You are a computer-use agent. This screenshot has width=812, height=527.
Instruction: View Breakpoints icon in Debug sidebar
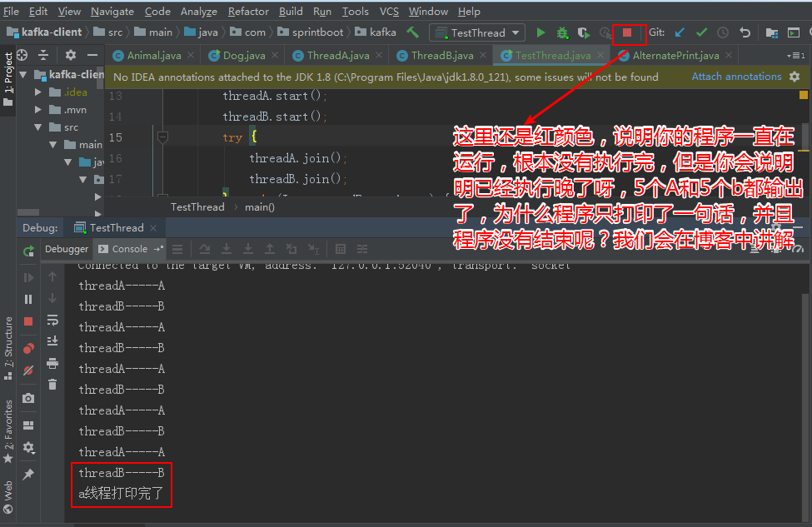pyautogui.click(x=28, y=348)
